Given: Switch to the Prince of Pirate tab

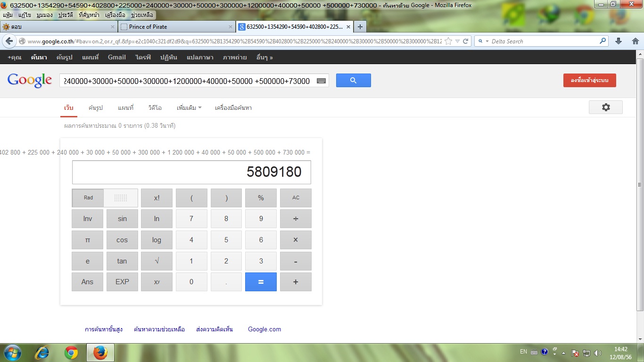Looking at the screenshot, I should click(177, 27).
